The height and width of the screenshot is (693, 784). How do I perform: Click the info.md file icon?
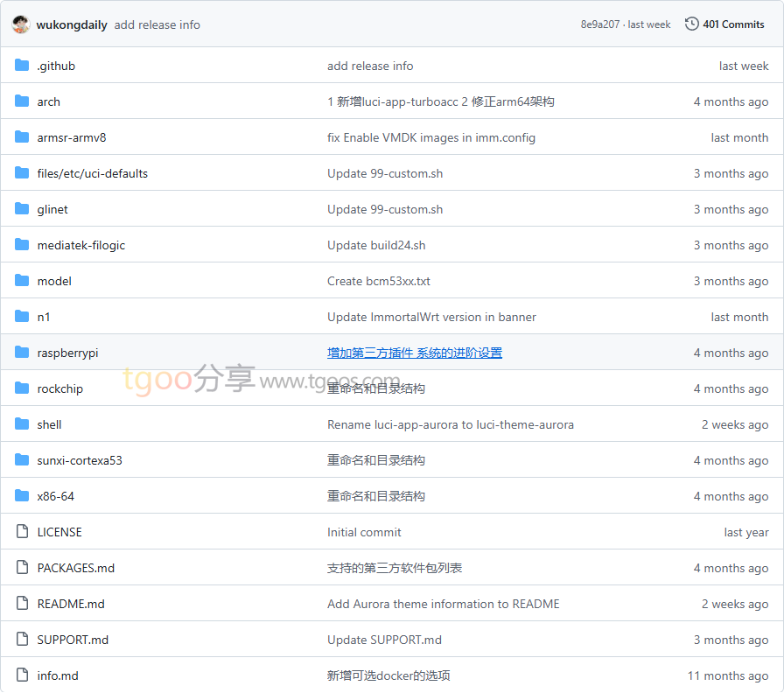pyautogui.click(x=22, y=675)
